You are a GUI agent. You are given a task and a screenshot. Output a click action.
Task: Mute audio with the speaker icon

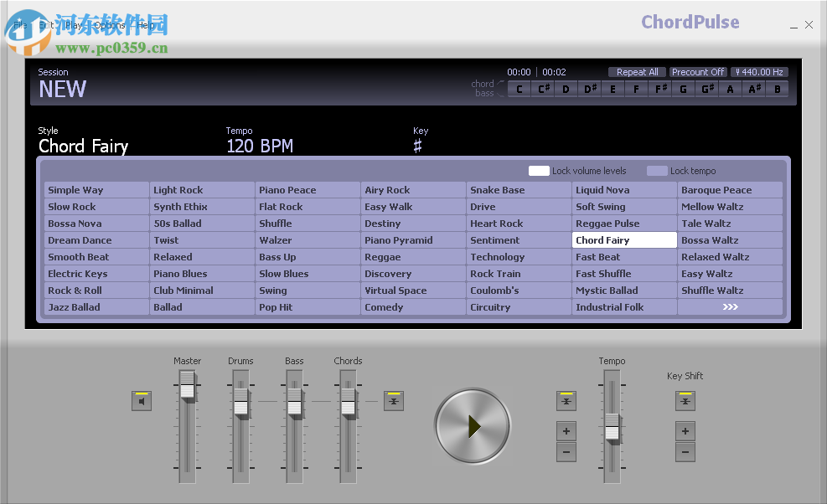tap(141, 401)
